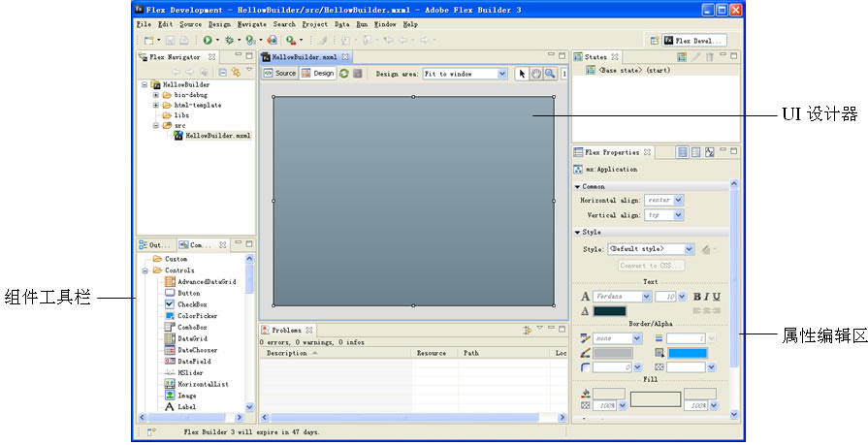868x445 pixels.
Task: Select the arrow Select Mode tool
Action: click(x=522, y=74)
